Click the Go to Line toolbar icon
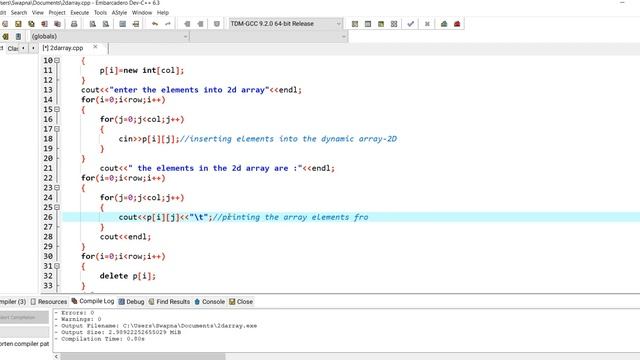 (x=136, y=24)
